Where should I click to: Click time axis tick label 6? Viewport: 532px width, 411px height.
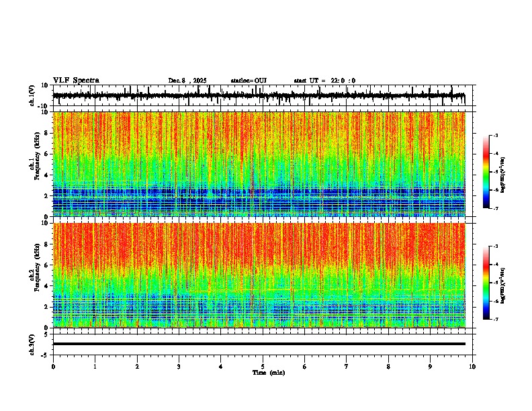click(305, 367)
